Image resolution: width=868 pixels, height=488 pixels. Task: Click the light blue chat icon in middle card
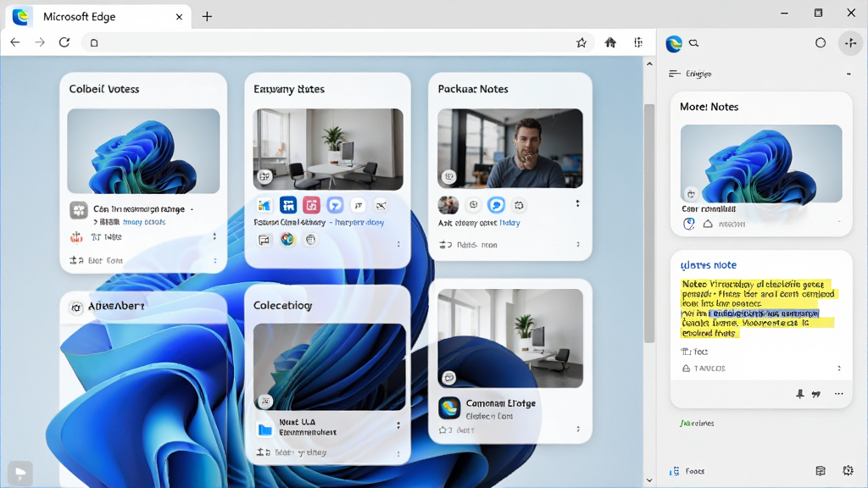[335, 205]
